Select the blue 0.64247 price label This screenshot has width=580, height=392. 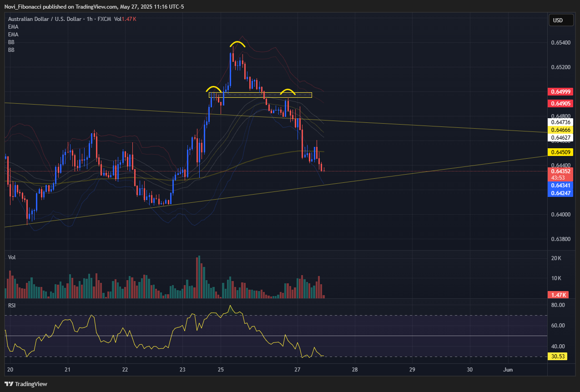pyautogui.click(x=560, y=193)
